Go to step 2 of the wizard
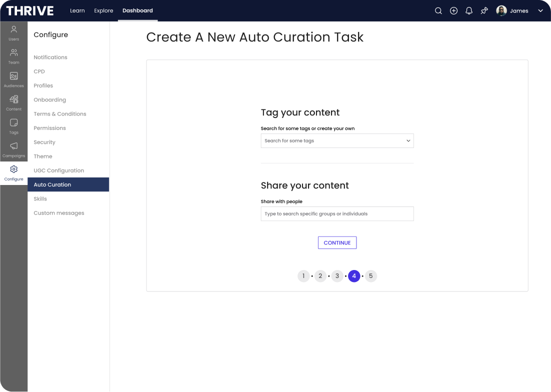This screenshot has height=392, width=551. click(320, 276)
